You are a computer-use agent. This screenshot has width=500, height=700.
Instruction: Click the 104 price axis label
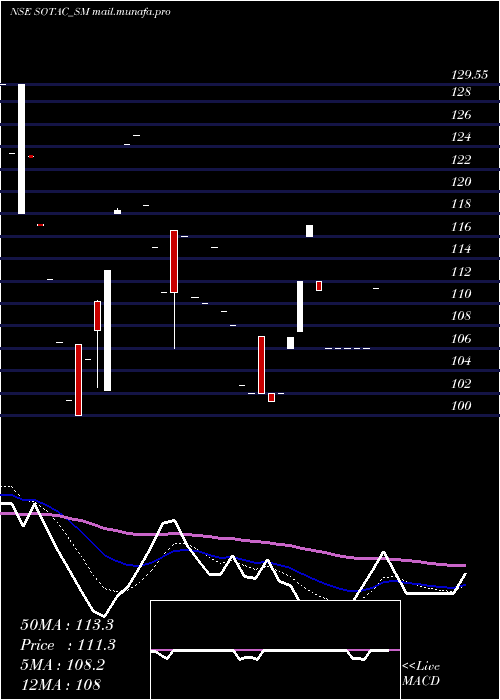(x=461, y=361)
